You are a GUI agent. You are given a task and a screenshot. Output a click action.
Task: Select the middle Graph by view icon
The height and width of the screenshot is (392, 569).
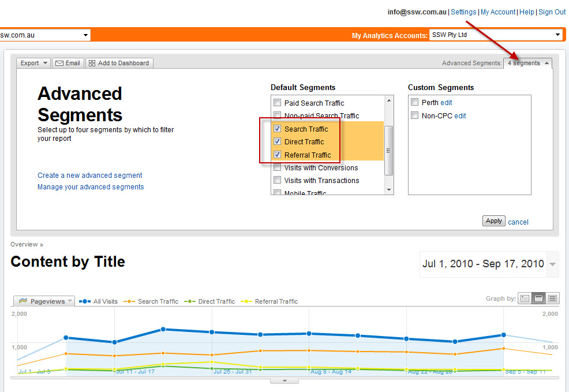[538, 298]
